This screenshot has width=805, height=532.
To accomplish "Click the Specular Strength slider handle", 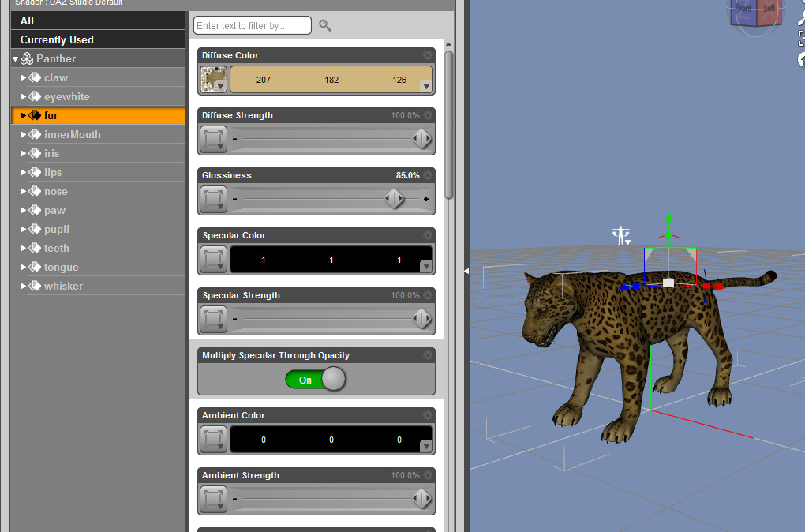I will (x=422, y=319).
